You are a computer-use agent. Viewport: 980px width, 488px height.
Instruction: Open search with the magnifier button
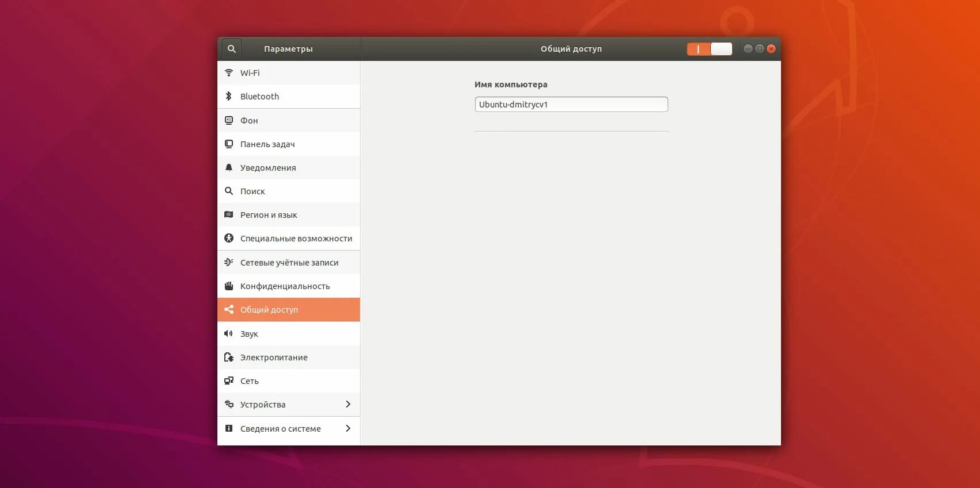click(x=232, y=49)
